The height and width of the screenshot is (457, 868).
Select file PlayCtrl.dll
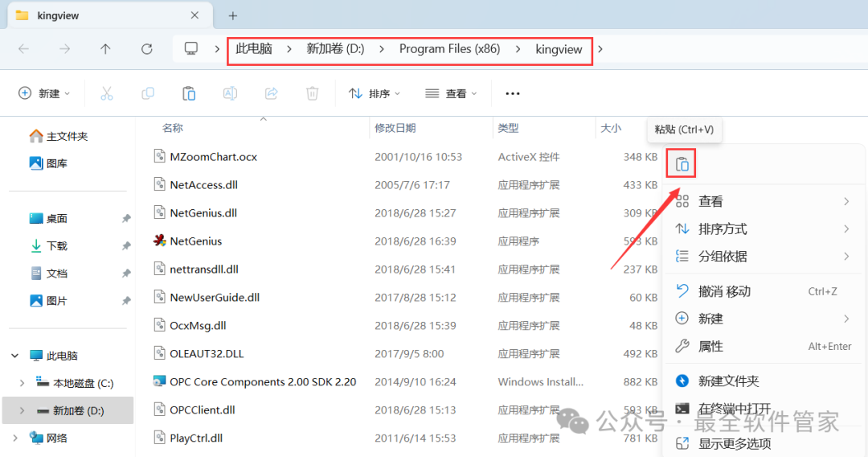coord(197,438)
